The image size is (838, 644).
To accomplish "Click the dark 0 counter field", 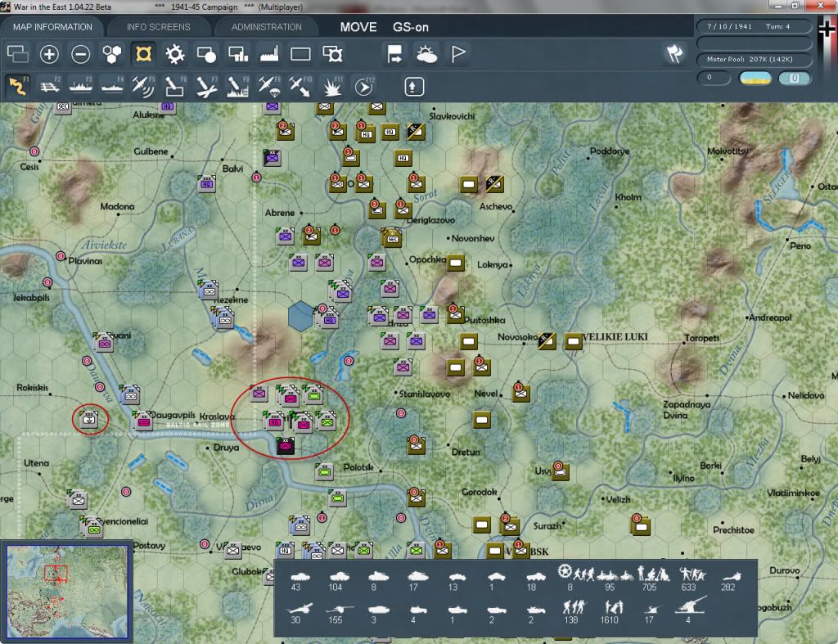I will coord(714,78).
